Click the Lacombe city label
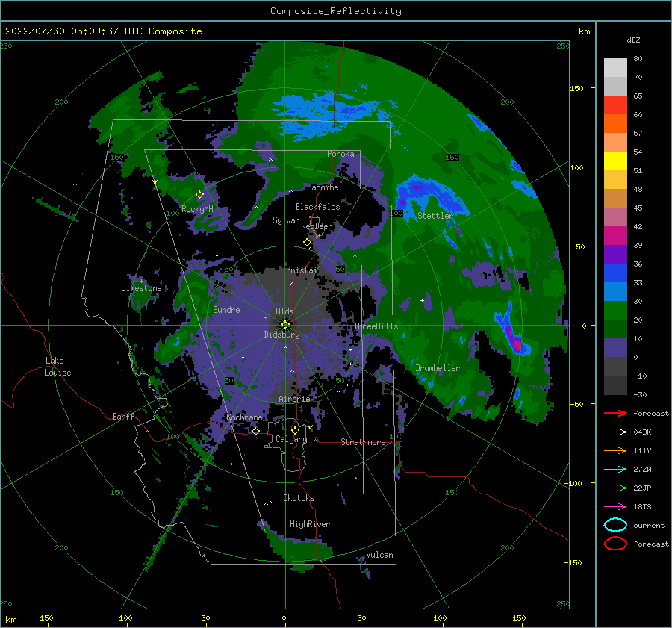This screenshot has height=628, width=672. pyautogui.click(x=323, y=187)
